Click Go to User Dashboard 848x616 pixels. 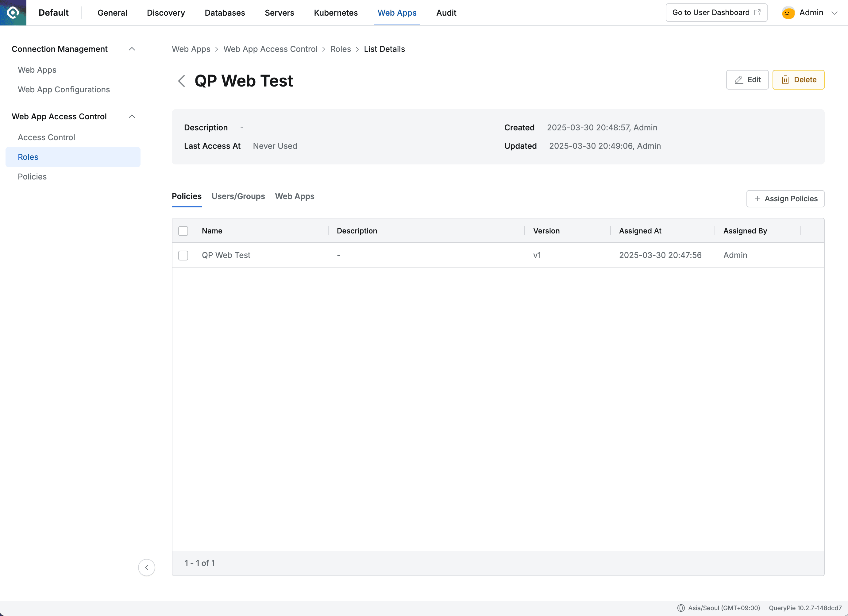(x=711, y=12)
